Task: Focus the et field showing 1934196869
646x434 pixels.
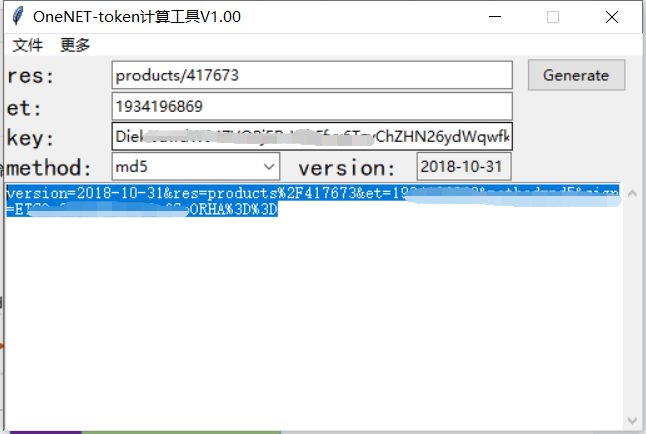Action: coord(312,106)
